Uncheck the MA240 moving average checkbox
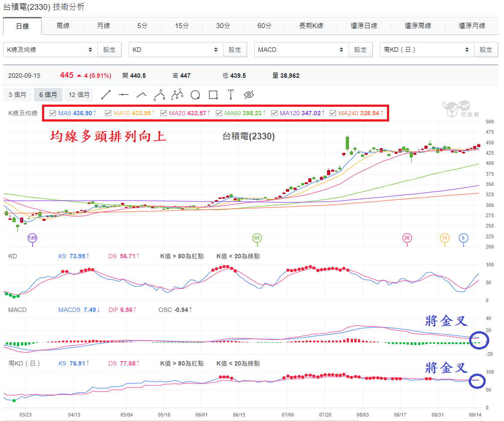 click(333, 113)
